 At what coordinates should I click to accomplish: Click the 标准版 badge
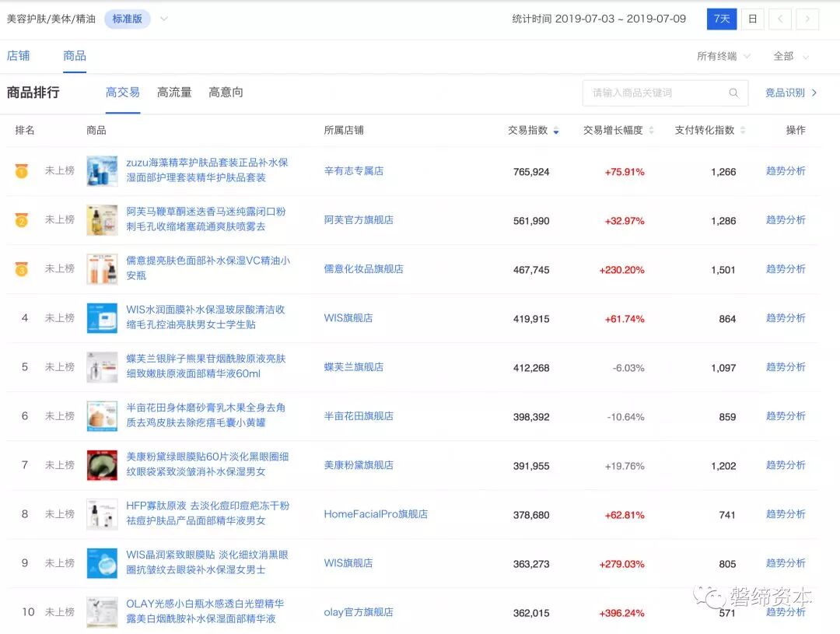[127, 19]
